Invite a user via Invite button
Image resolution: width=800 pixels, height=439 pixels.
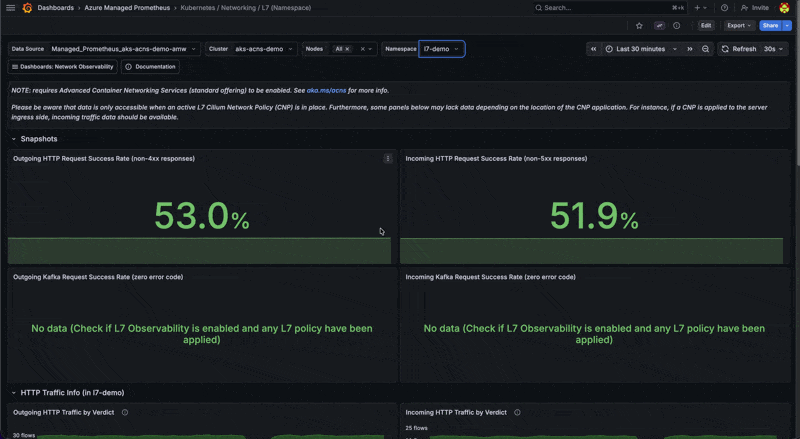point(755,8)
